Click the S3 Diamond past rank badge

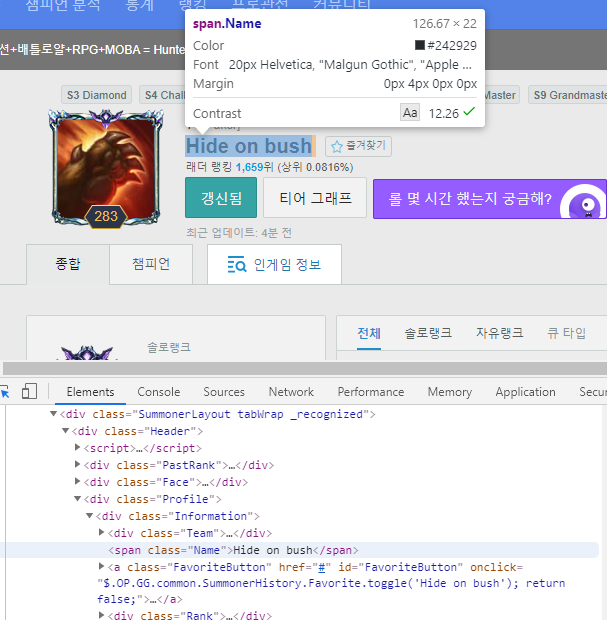[96, 95]
